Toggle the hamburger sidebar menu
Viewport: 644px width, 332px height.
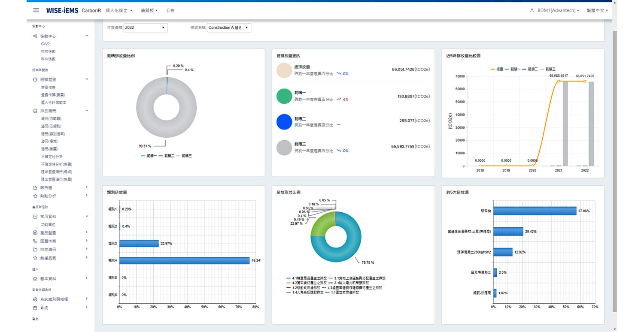point(36,10)
